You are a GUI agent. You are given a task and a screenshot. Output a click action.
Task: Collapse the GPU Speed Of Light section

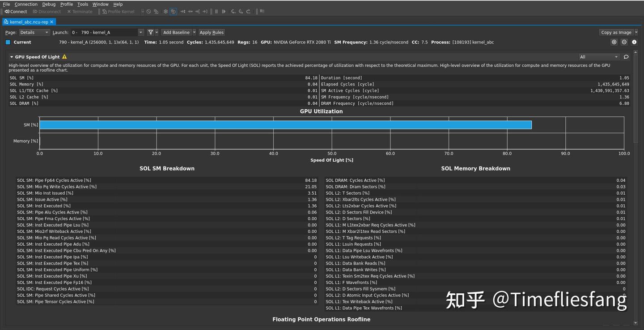click(x=11, y=57)
